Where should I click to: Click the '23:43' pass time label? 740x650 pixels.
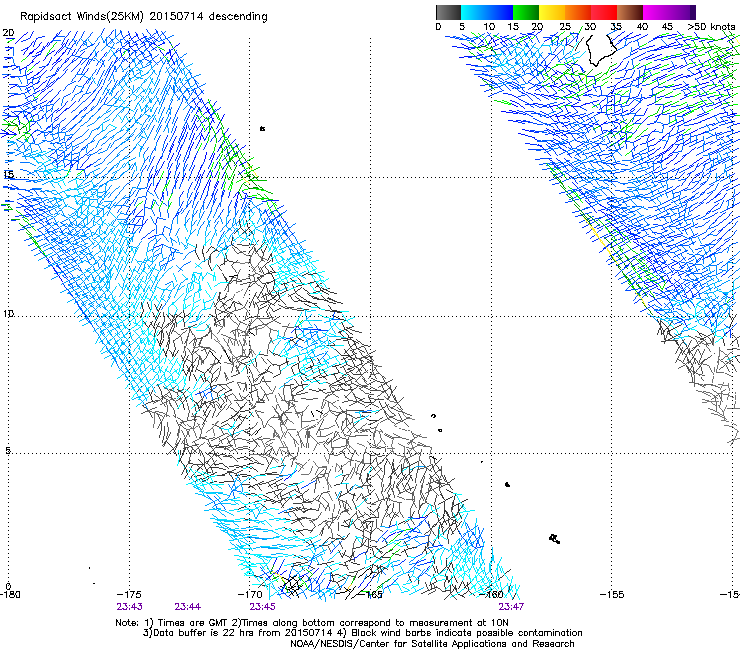129,607
